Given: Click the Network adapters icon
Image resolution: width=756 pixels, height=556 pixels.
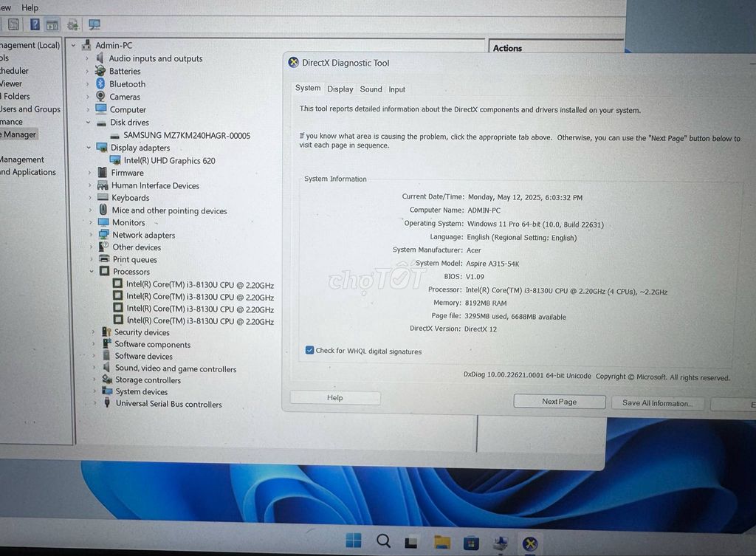Looking at the screenshot, I should 103,234.
